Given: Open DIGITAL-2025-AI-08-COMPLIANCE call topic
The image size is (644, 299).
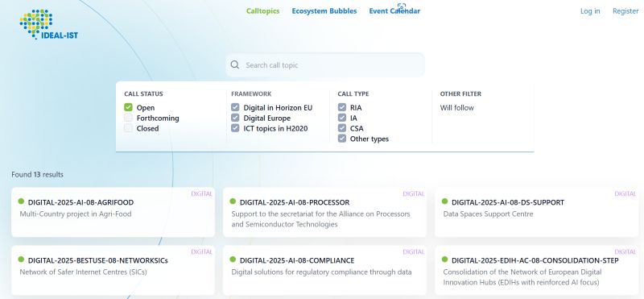Looking at the screenshot, I should 297,260.
